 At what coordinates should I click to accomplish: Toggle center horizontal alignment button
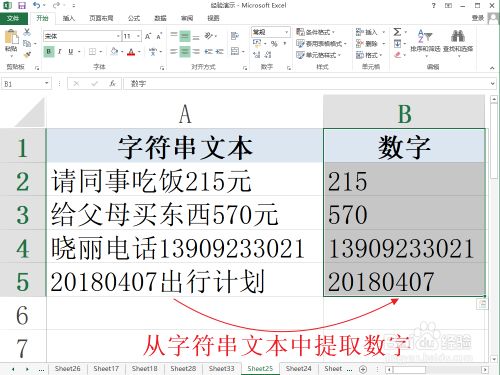(x=185, y=51)
